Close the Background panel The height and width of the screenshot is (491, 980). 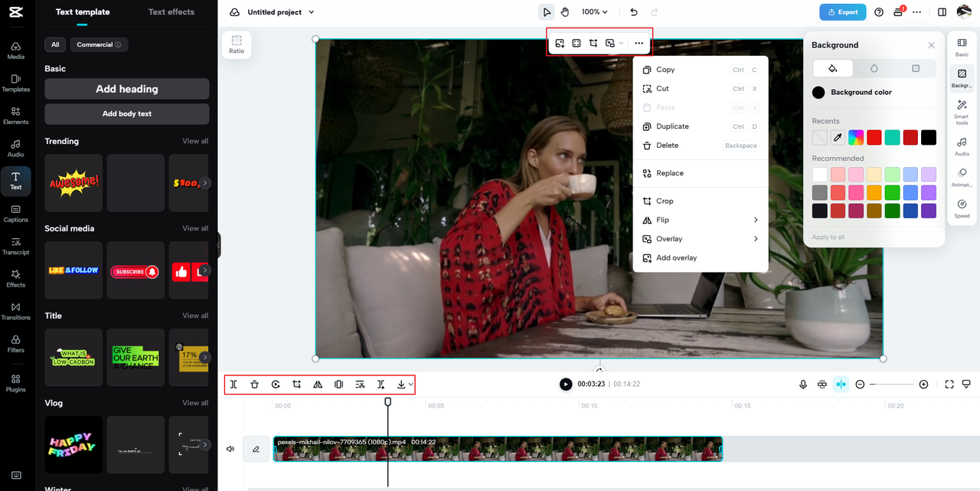point(931,45)
